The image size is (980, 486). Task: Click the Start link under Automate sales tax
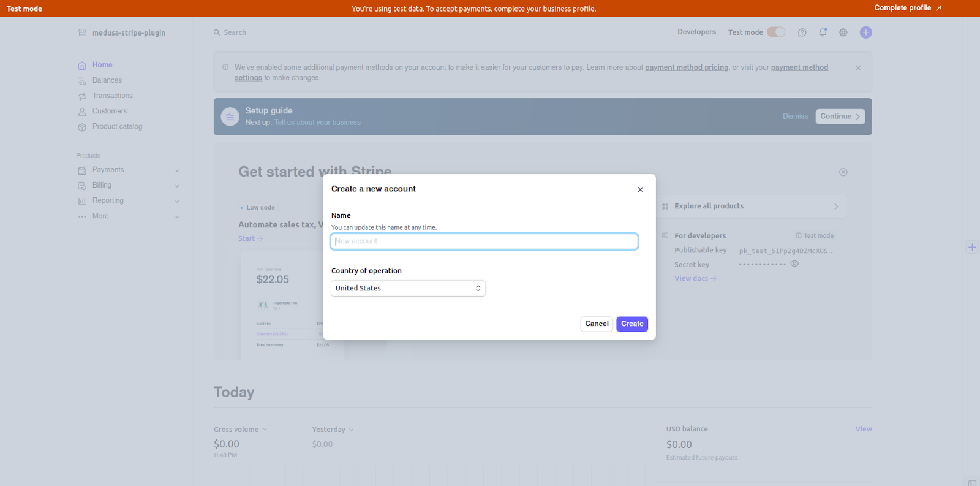coord(251,238)
